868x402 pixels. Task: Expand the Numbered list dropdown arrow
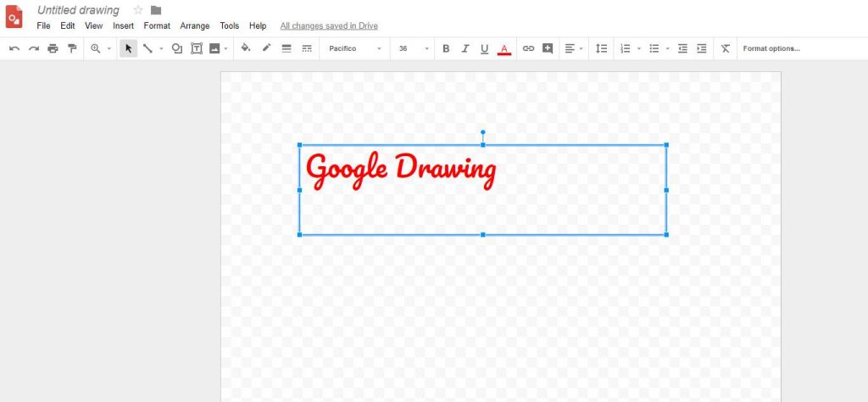(x=639, y=48)
